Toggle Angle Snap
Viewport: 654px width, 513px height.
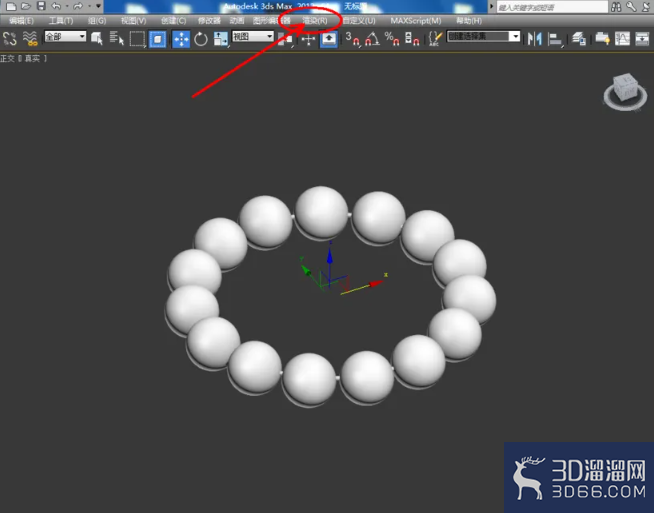pos(372,39)
